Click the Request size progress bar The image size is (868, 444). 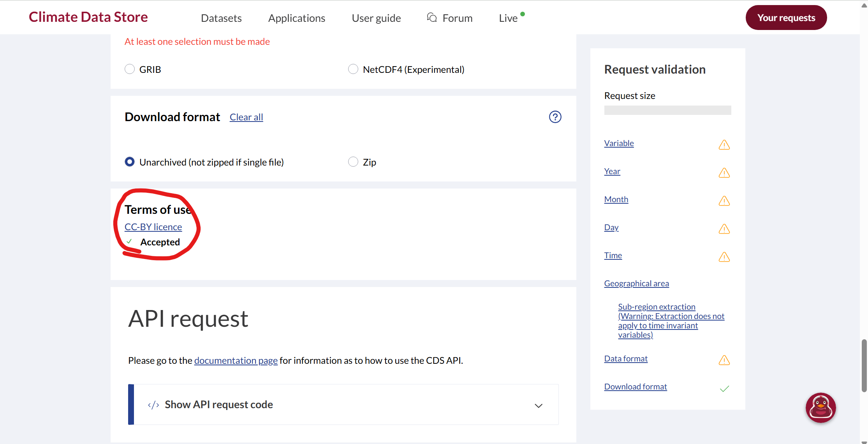point(667,110)
